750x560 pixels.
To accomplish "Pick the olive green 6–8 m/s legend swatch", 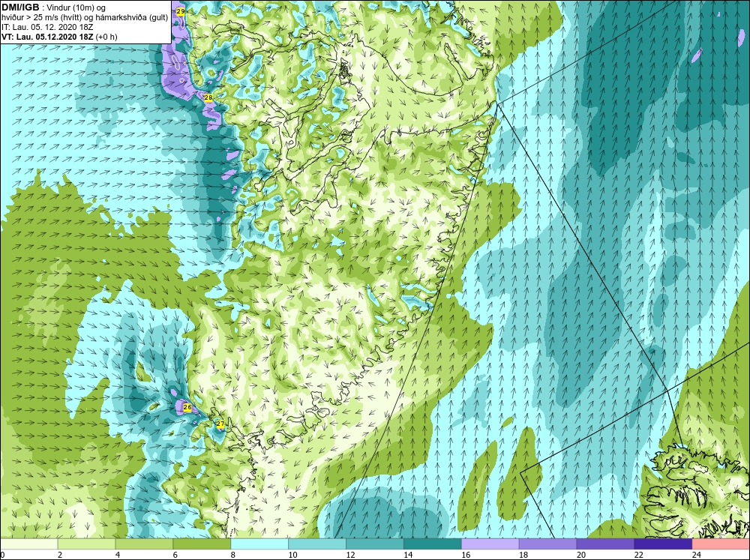I will pyautogui.click(x=202, y=544).
